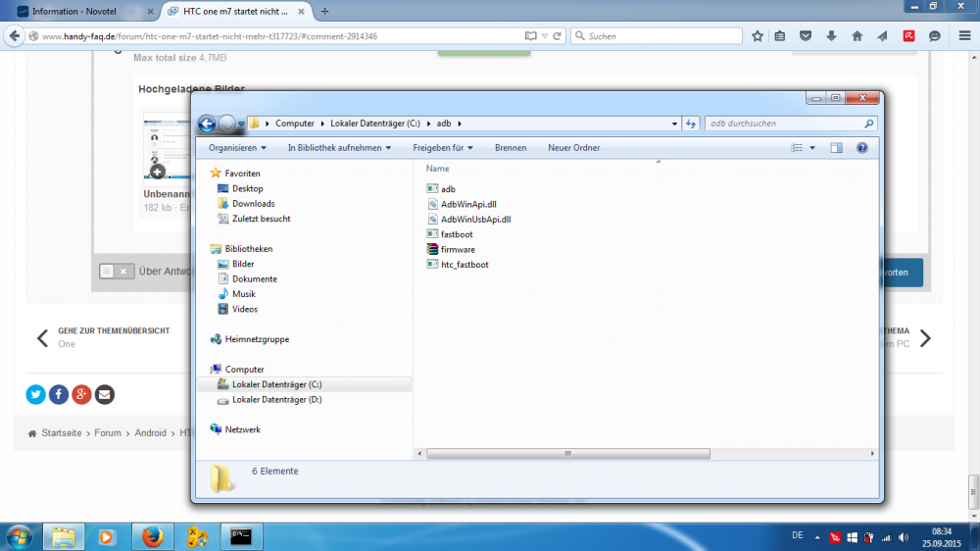
Task: Open the Explorer help icon
Action: point(862,148)
